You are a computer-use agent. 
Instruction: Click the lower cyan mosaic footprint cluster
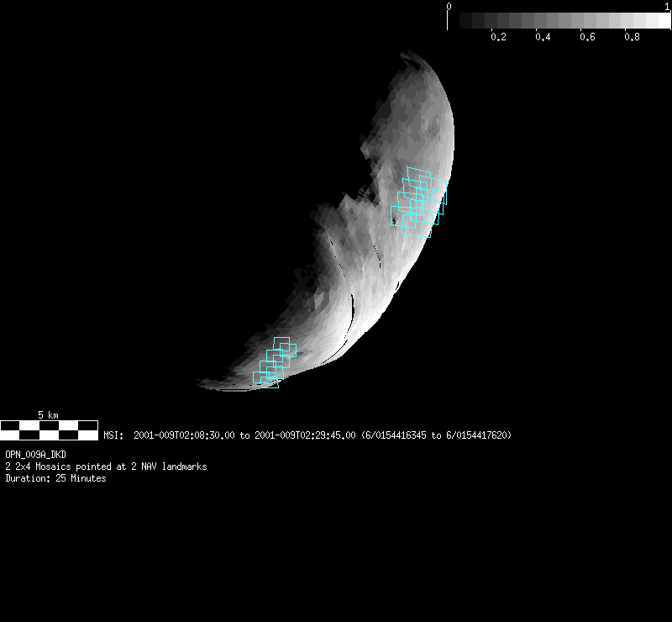click(x=276, y=361)
